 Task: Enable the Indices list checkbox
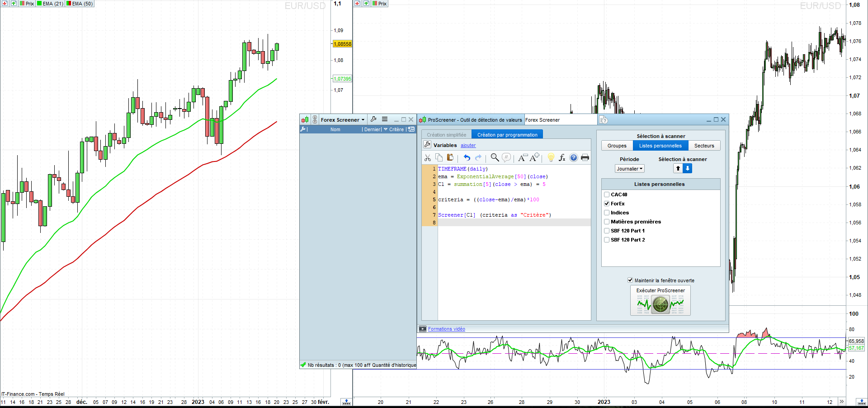[x=607, y=213]
